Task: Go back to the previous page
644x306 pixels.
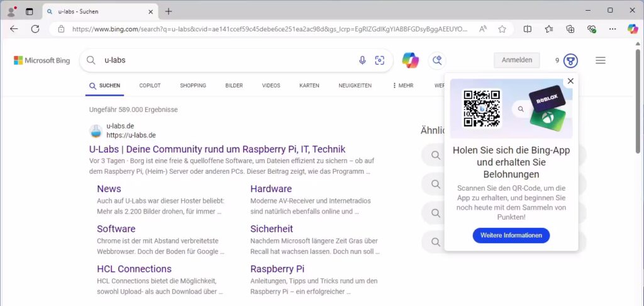Action: 14,29
